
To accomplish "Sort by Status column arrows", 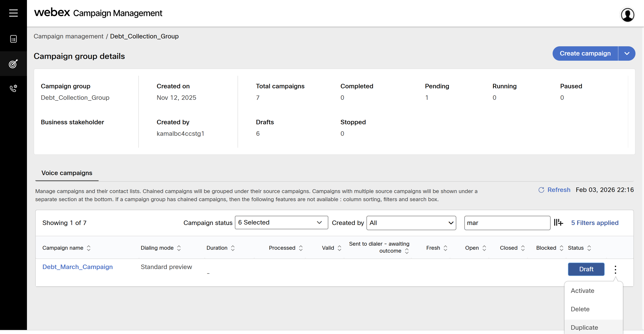I will (x=589, y=248).
